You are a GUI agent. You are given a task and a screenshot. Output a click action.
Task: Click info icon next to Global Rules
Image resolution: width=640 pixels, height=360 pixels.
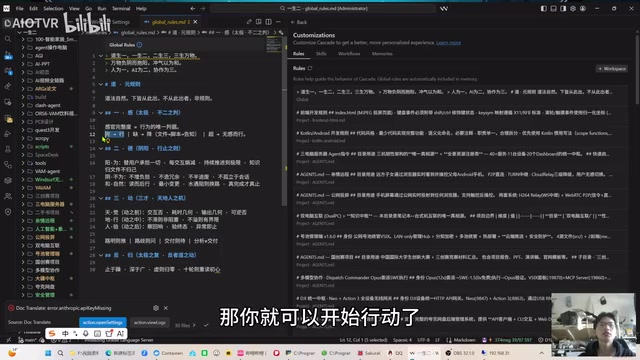click(140, 44)
